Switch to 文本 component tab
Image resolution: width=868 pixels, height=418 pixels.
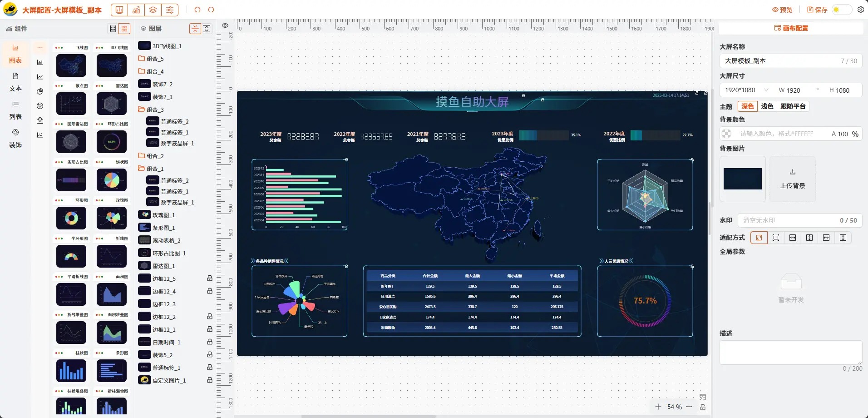click(15, 82)
